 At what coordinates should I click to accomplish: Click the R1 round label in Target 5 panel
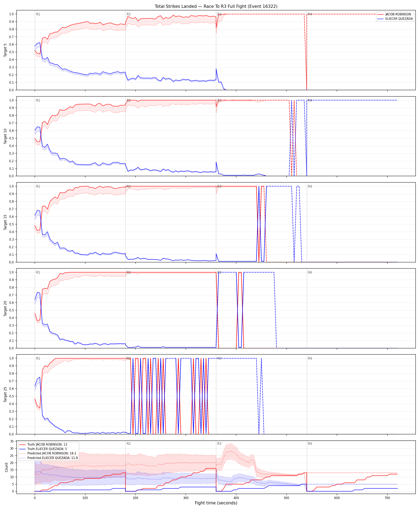pos(38,14)
